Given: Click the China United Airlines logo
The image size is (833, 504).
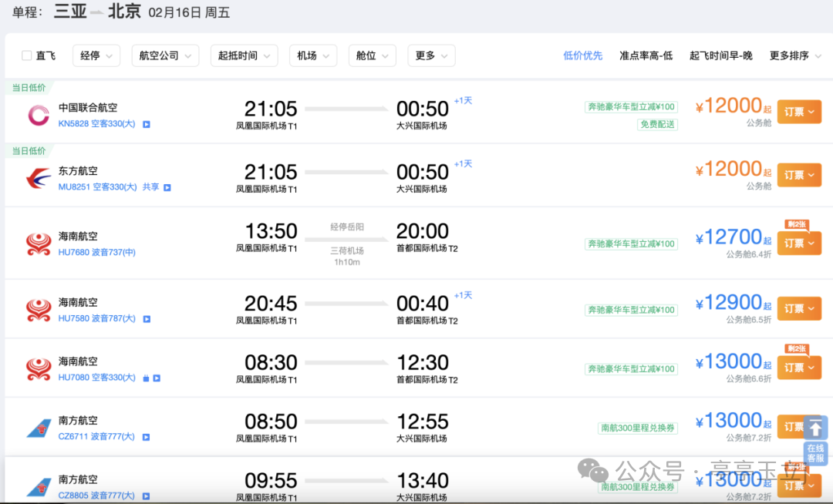Looking at the screenshot, I should coord(39,115).
